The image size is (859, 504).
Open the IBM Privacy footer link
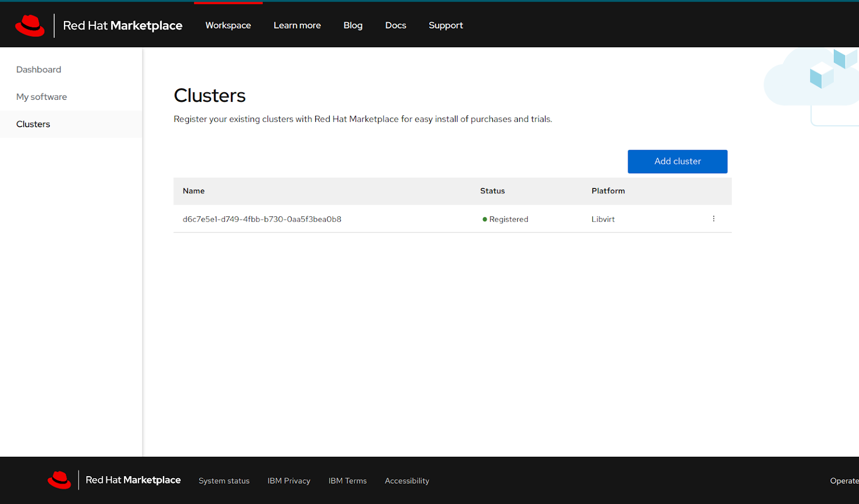tap(289, 481)
